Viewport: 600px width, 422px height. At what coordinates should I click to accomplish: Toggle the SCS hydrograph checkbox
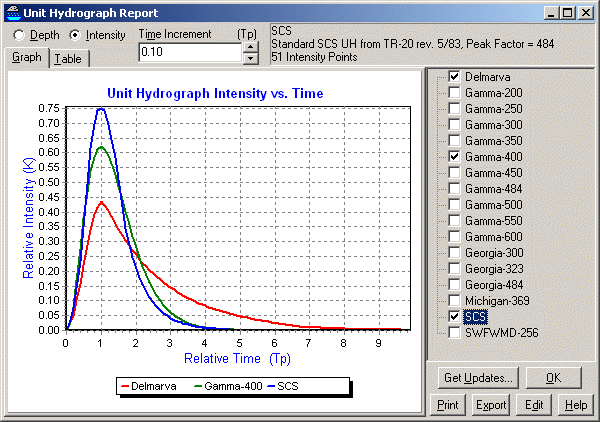coord(455,316)
